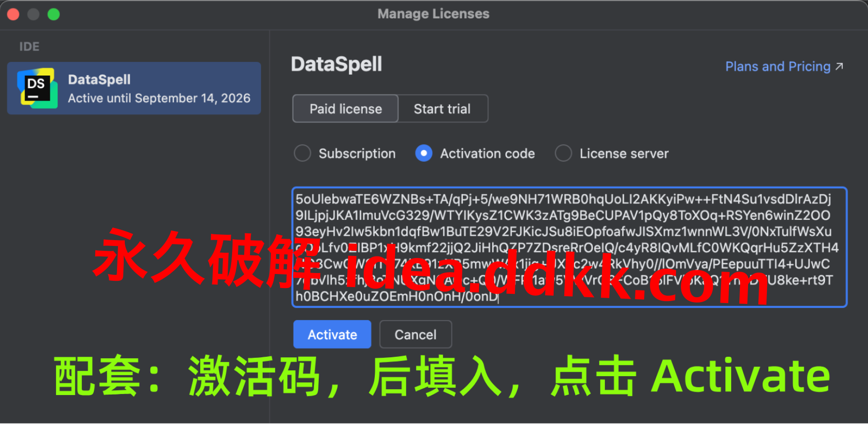Click the License server label text

tap(624, 153)
